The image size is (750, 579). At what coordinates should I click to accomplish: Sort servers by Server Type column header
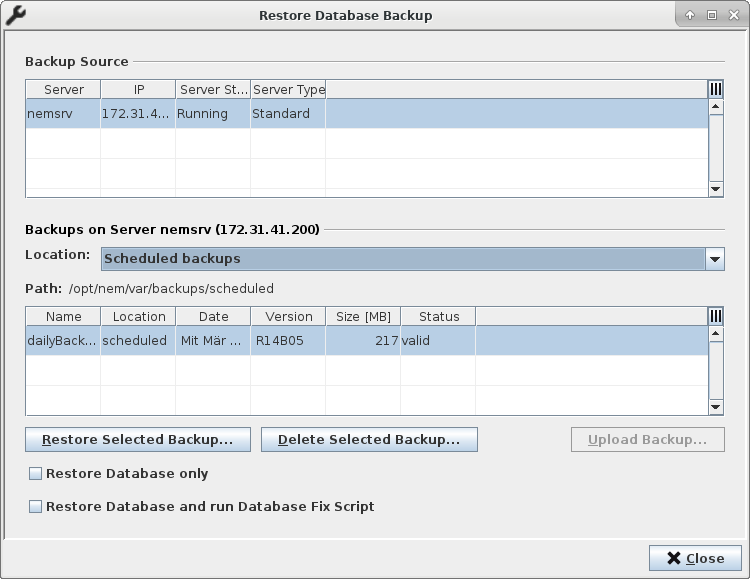click(288, 90)
